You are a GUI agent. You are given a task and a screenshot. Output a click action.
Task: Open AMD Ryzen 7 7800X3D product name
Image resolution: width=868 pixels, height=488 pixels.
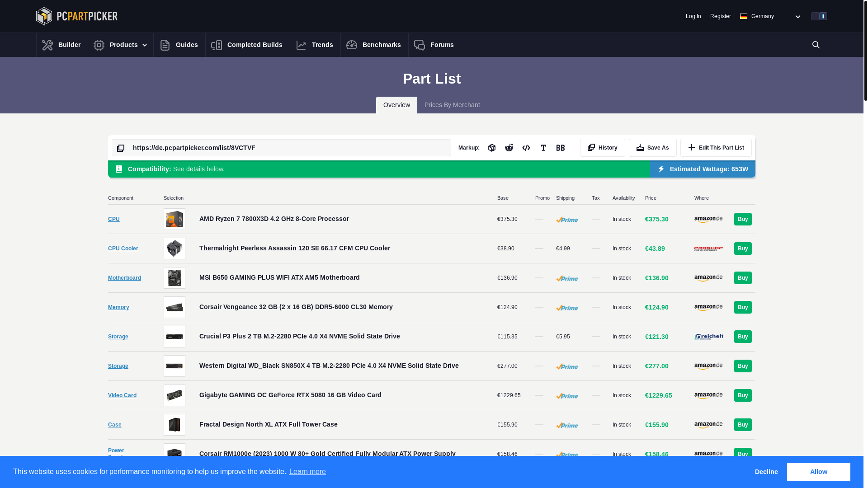point(274,219)
